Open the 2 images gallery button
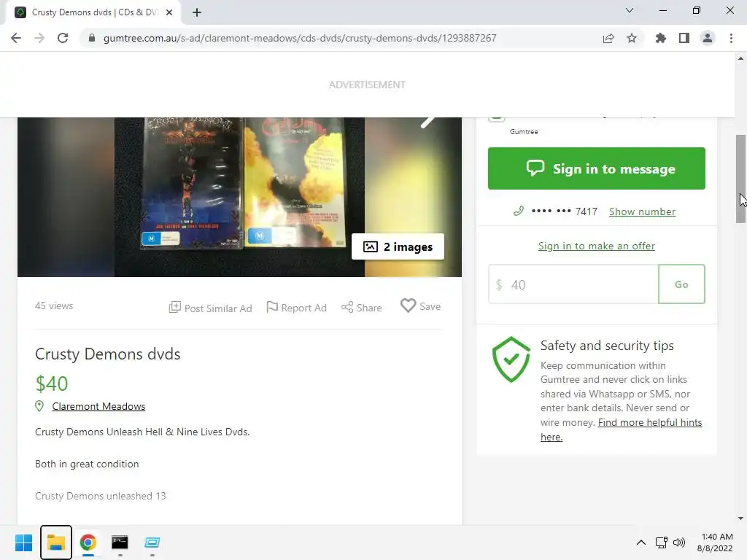 click(398, 246)
